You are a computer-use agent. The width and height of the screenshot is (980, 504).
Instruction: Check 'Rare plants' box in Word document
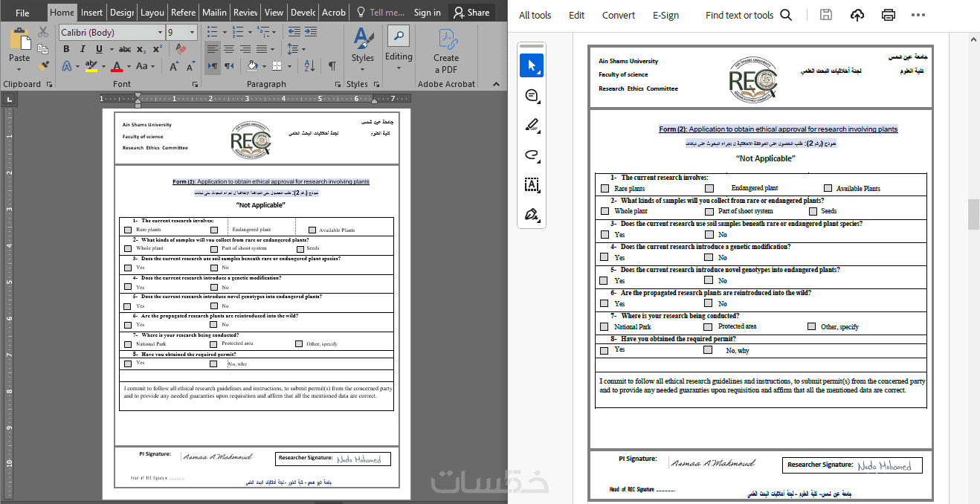coord(128,230)
